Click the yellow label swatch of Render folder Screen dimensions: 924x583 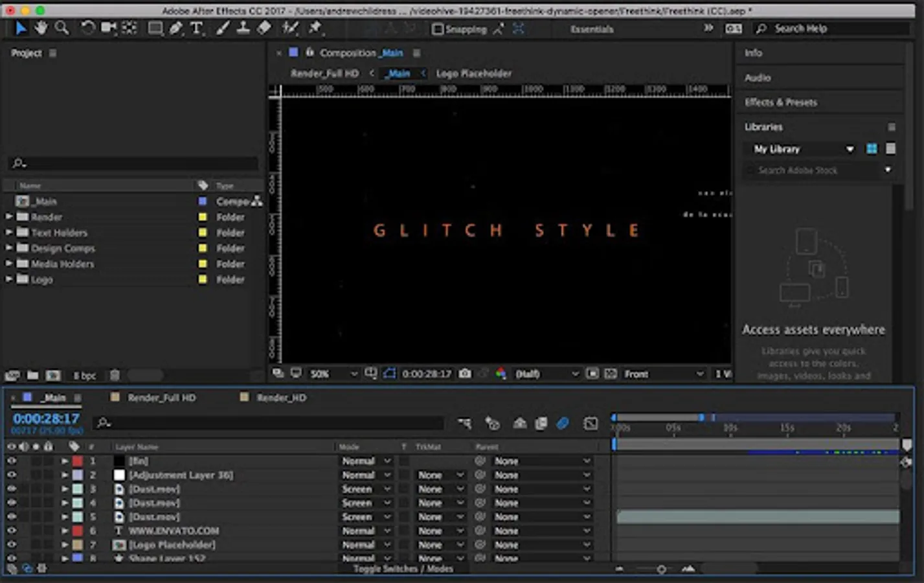pyautogui.click(x=203, y=217)
